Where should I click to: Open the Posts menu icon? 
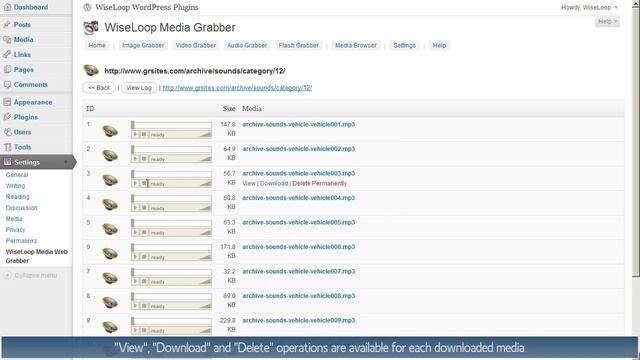point(7,24)
